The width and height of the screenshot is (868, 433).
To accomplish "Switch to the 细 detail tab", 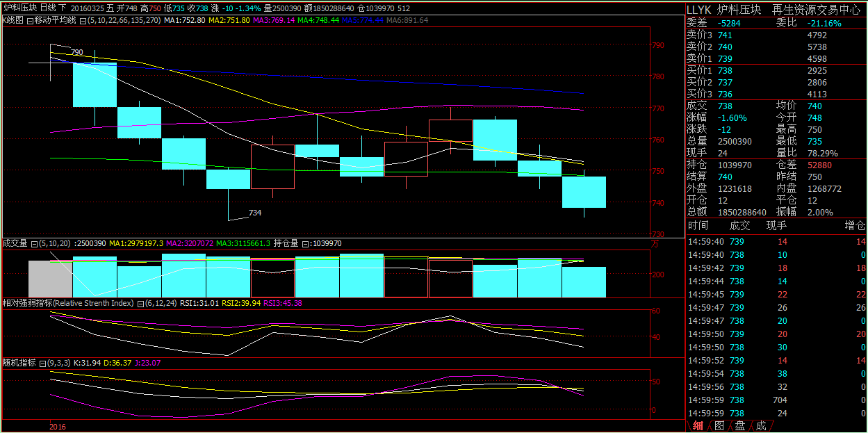I will [698, 425].
